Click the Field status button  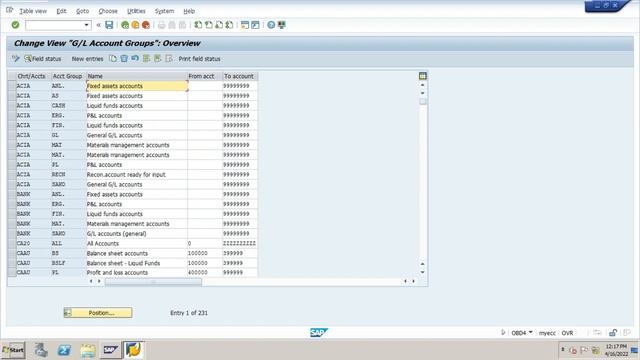click(43, 59)
